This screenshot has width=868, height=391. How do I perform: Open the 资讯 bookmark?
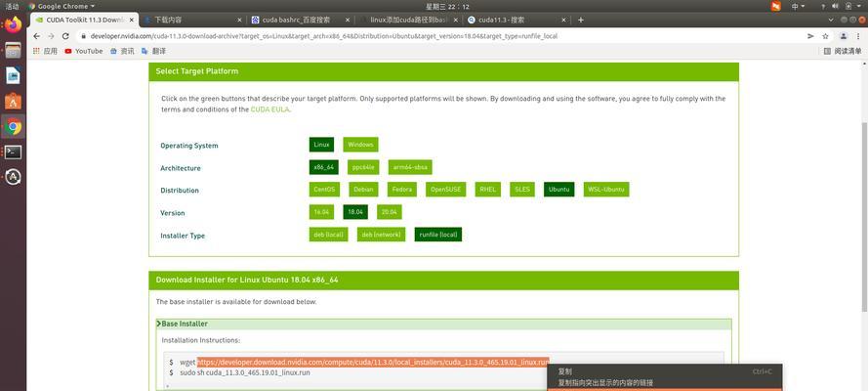[122, 51]
